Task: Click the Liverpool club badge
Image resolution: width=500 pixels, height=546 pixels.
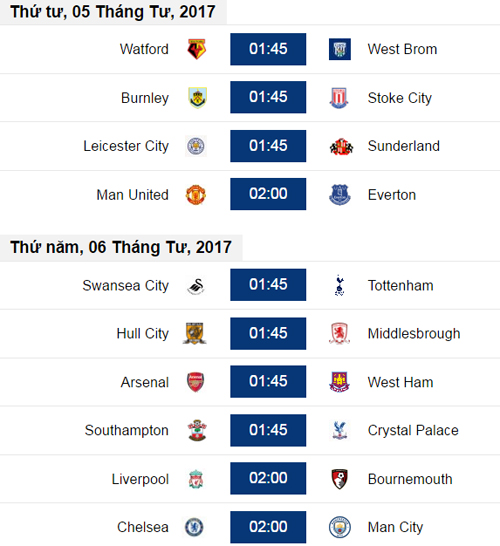Action: coord(196,479)
